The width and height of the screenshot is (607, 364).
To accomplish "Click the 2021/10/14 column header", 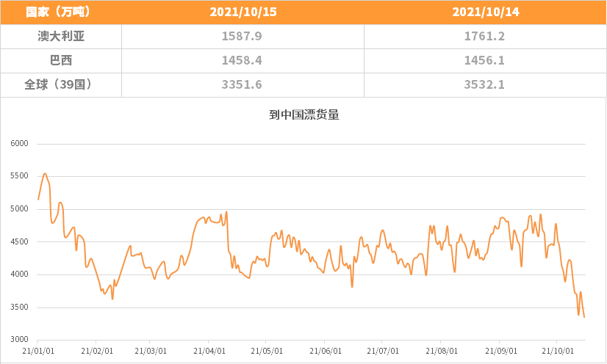I will click(486, 12).
